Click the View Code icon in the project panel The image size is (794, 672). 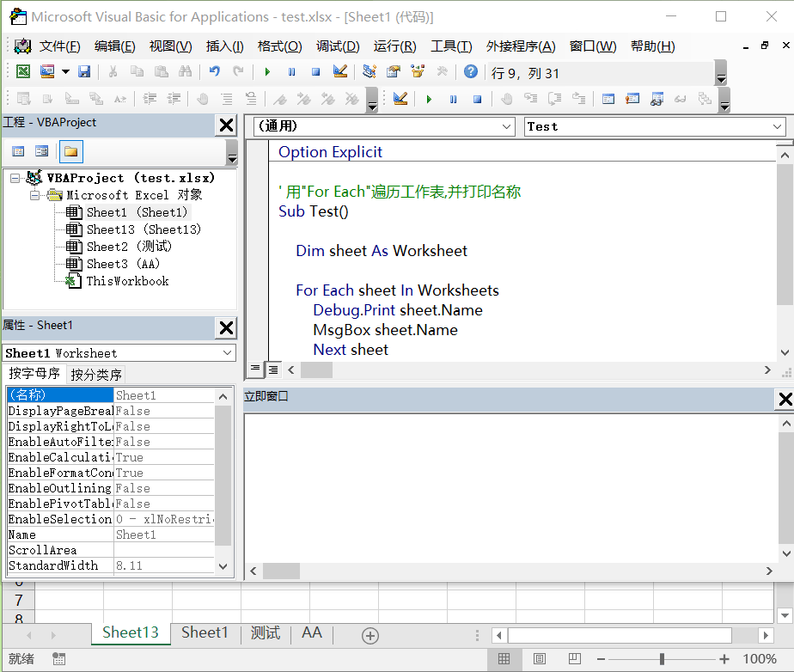point(18,151)
